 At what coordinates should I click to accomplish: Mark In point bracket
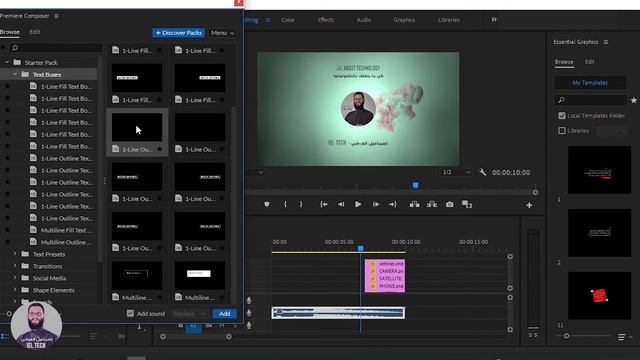[285, 204]
